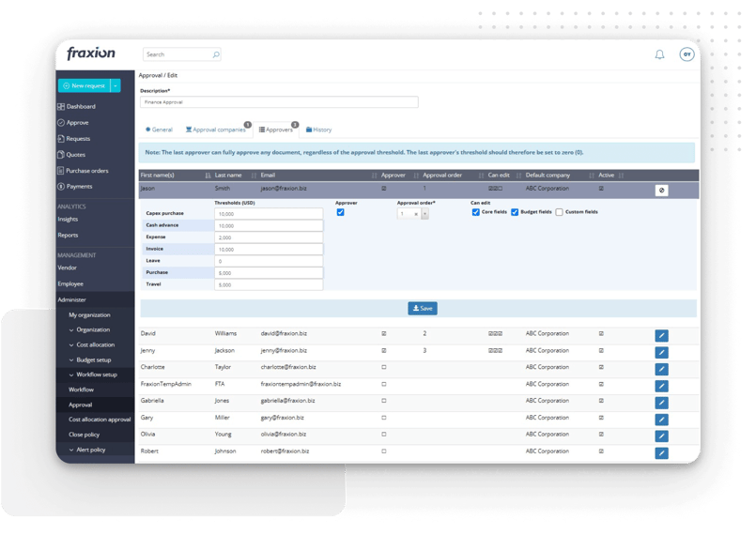This screenshot has width=756, height=535.
Task: Clear the Approval order selection
Action: (x=416, y=215)
